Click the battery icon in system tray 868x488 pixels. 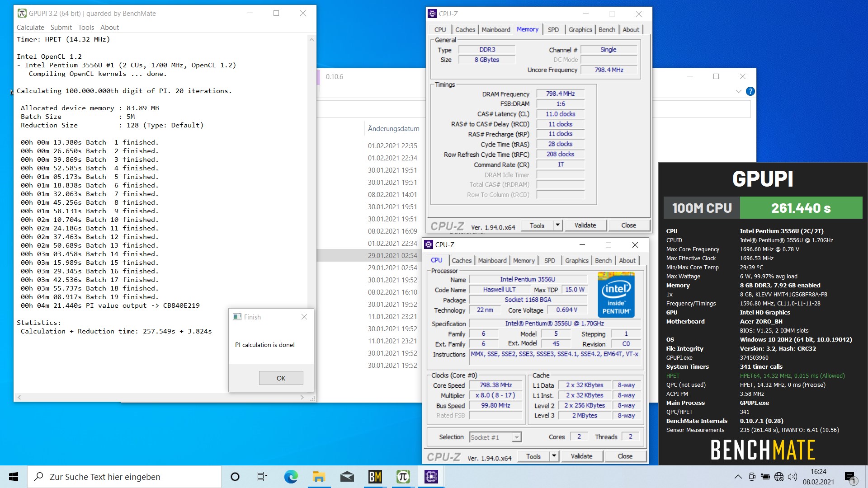[x=765, y=477]
